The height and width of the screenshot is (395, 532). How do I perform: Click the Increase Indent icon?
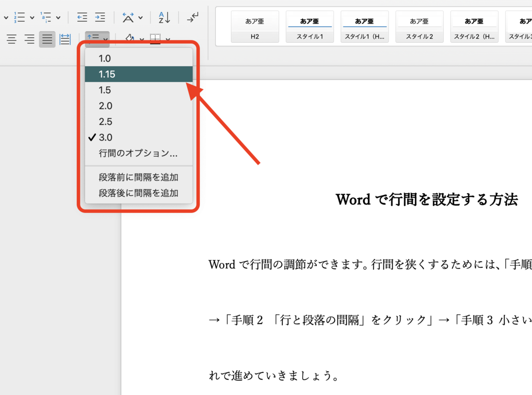coord(100,17)
